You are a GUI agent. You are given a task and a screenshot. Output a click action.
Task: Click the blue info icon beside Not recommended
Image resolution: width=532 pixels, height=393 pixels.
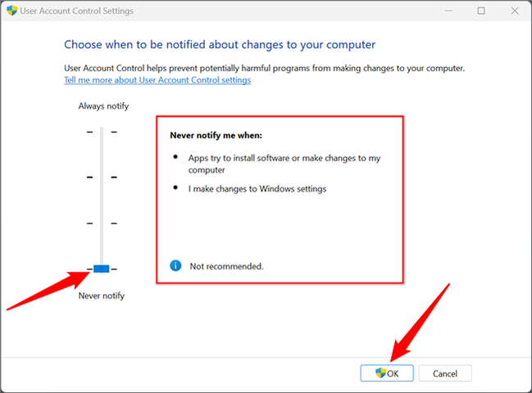tap(175, 265)
